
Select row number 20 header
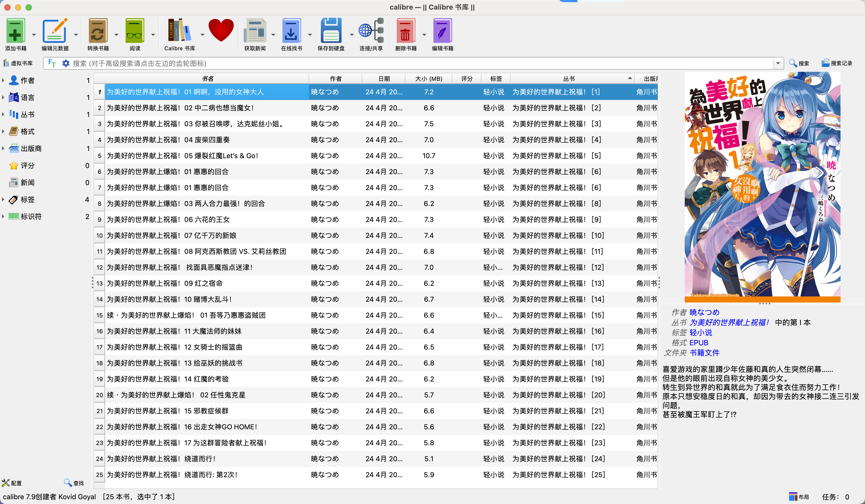click(x=99, y=395)
